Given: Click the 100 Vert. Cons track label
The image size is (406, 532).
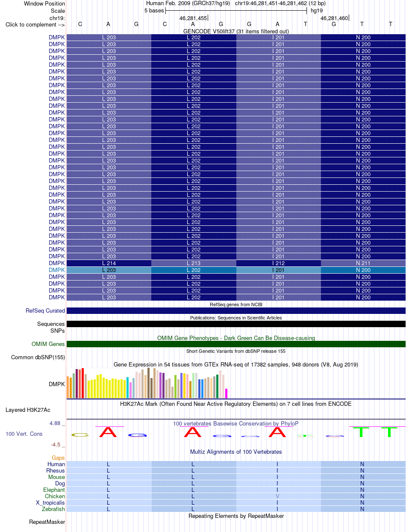Looking at the screenshot, I should pyautogui.click(x=24, y=434).
